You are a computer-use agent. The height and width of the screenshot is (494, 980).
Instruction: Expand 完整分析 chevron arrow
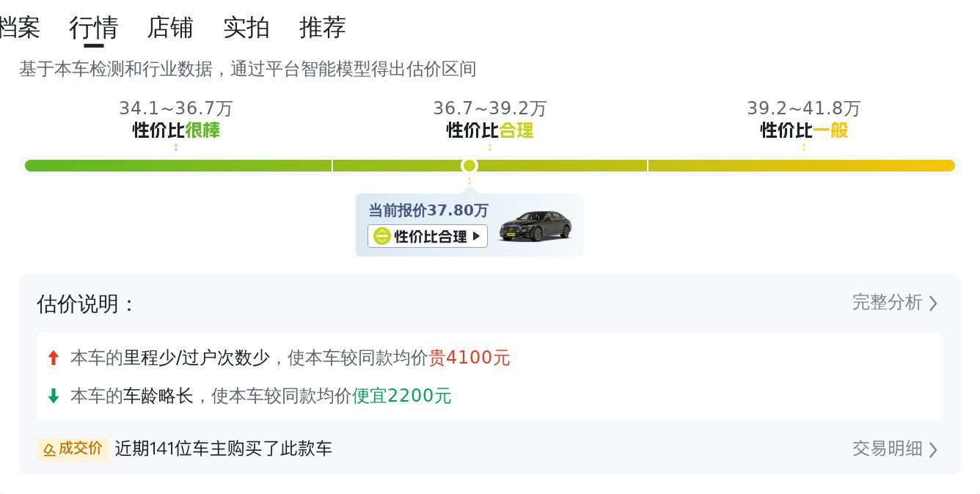933,303
